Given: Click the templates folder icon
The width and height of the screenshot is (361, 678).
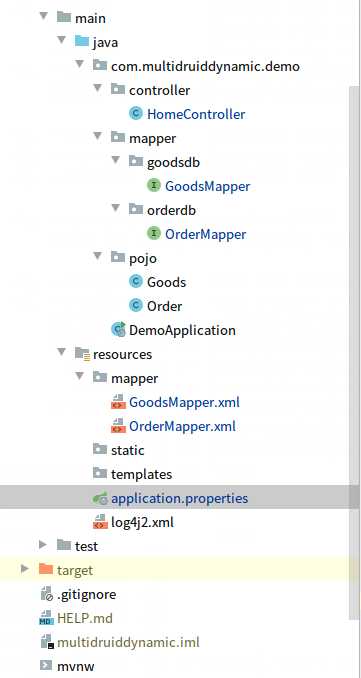Looking at the screenshot, I should tap(100, 473).
